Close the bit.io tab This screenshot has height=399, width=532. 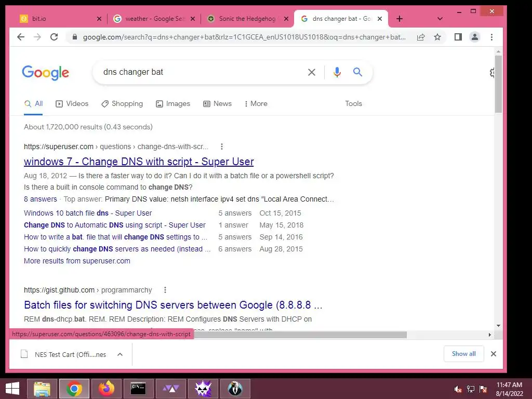99,19
